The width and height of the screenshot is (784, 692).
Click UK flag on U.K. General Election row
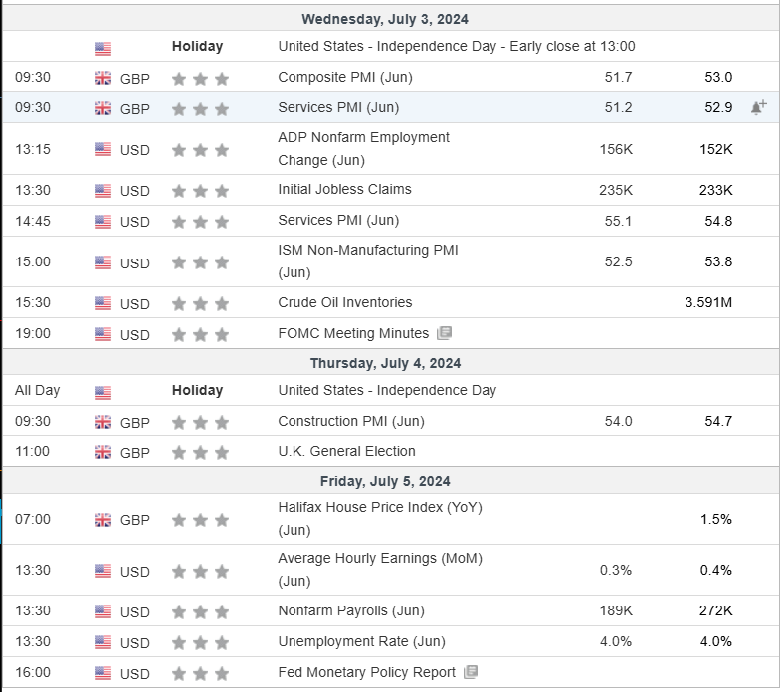[103, 452]
